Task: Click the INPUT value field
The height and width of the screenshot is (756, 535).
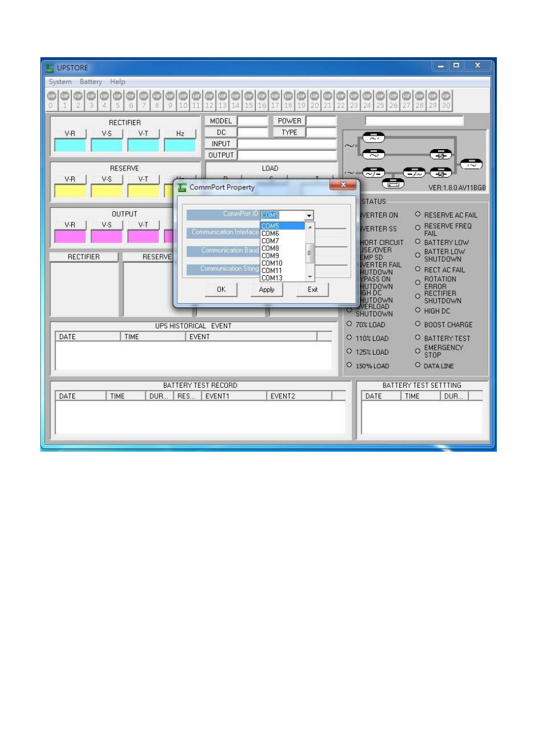Action: [x=287, y=143]
